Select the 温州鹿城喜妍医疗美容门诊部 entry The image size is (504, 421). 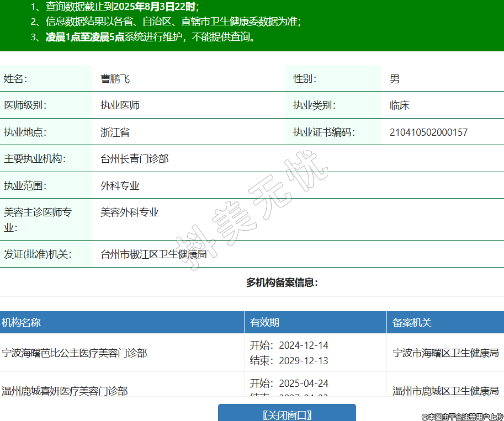(x=65, y=391)
